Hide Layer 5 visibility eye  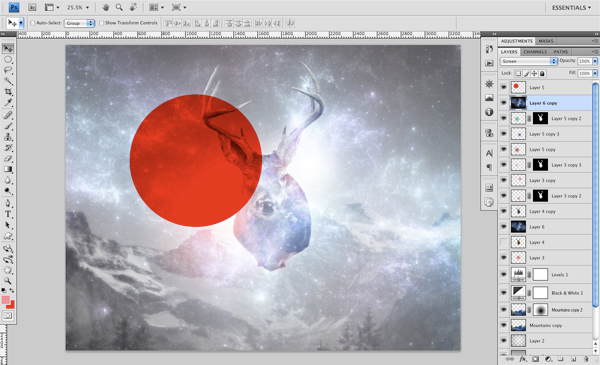[504, 87]
